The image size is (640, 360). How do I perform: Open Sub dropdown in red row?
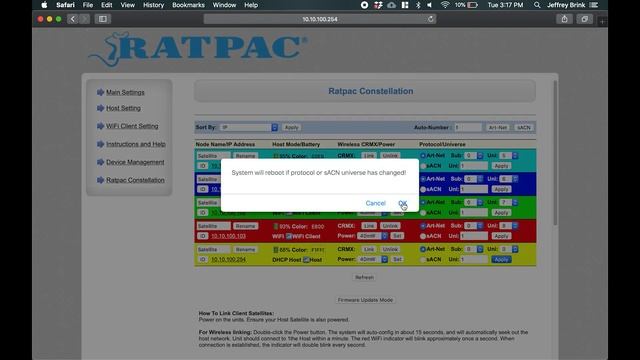tap(473, 226)
